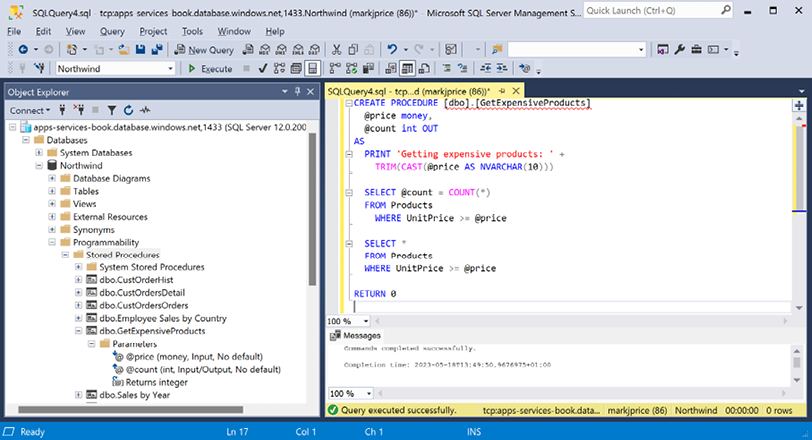Uncomment the selected lines
812x440 pixels.
[x=462, y=68]
